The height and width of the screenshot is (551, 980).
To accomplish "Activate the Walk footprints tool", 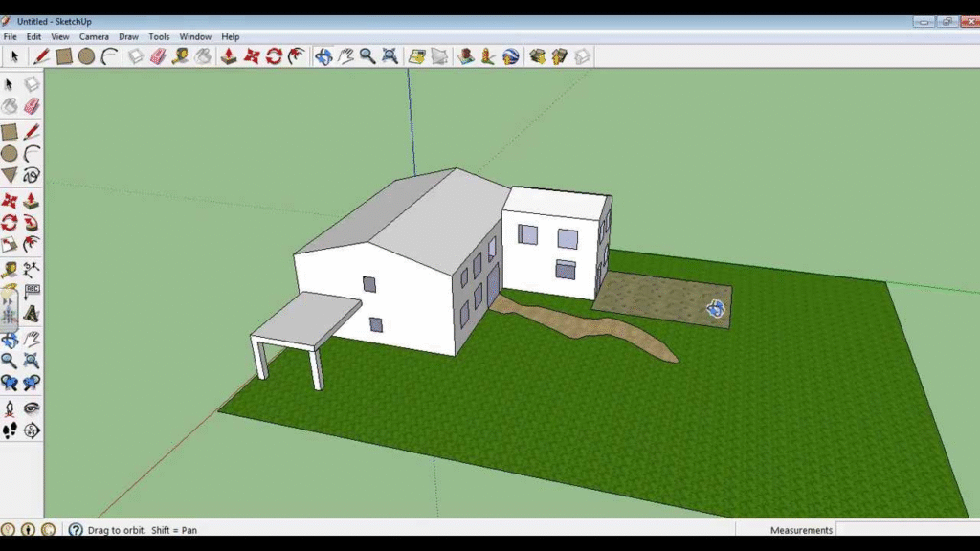I will click(10, 430).
